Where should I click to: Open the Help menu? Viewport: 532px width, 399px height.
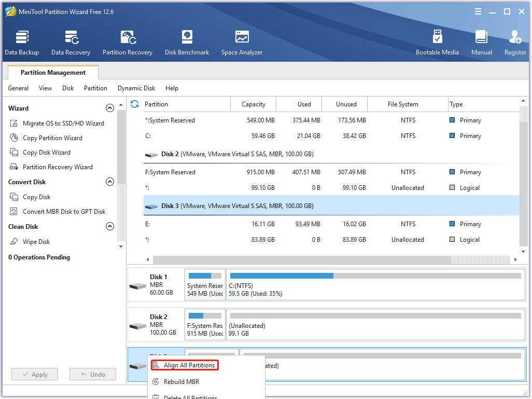pyautogui.click(x=172, y=88)
